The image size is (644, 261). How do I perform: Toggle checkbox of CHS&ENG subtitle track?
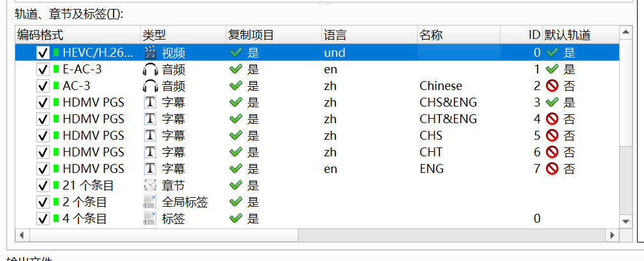pos(43,102)
